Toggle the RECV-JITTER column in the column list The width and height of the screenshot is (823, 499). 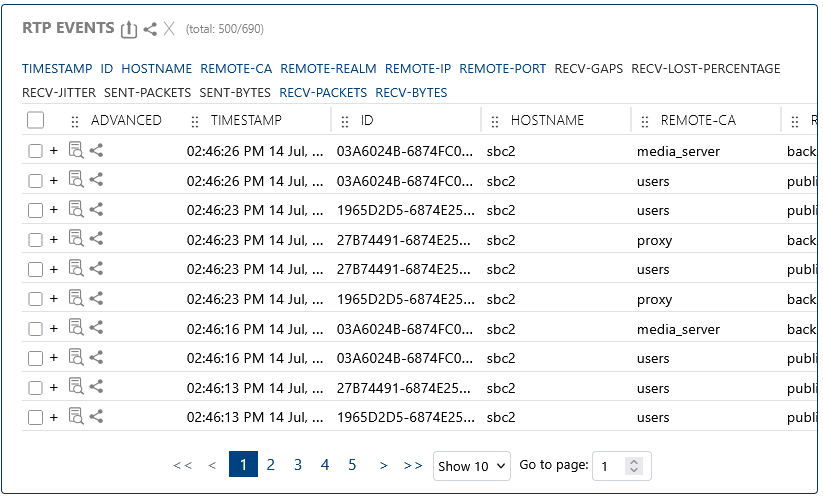click(59, 93)
